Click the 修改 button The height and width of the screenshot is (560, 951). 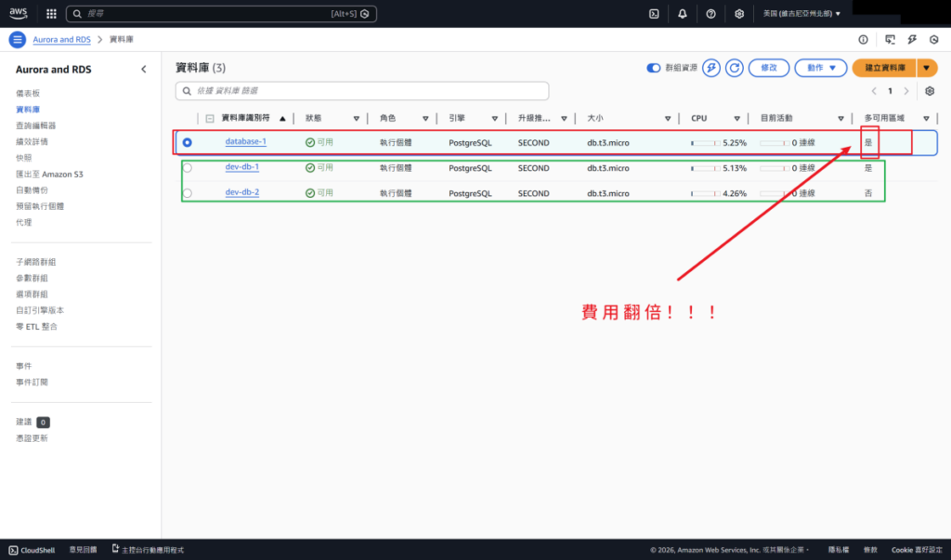pos(769,68)
